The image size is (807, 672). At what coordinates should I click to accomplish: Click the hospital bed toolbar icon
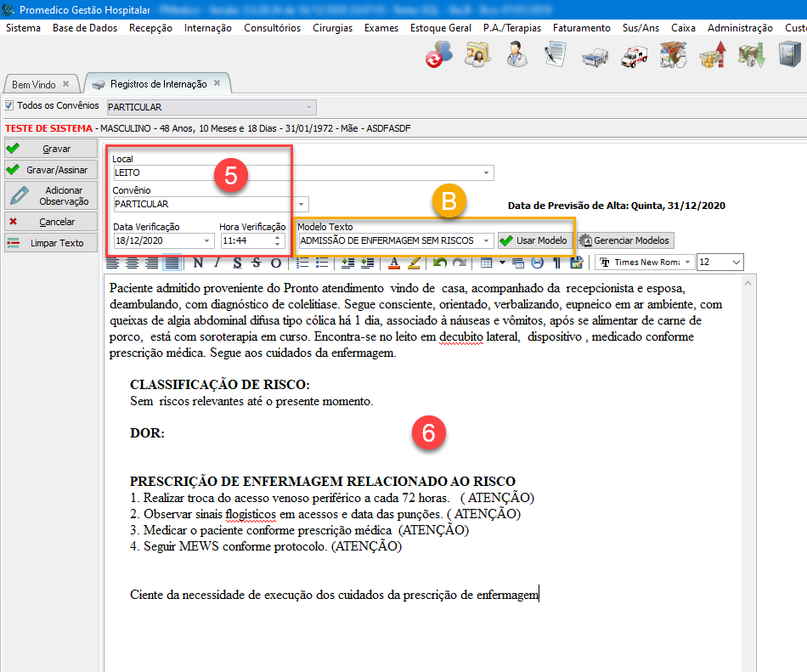coord(595,56)
